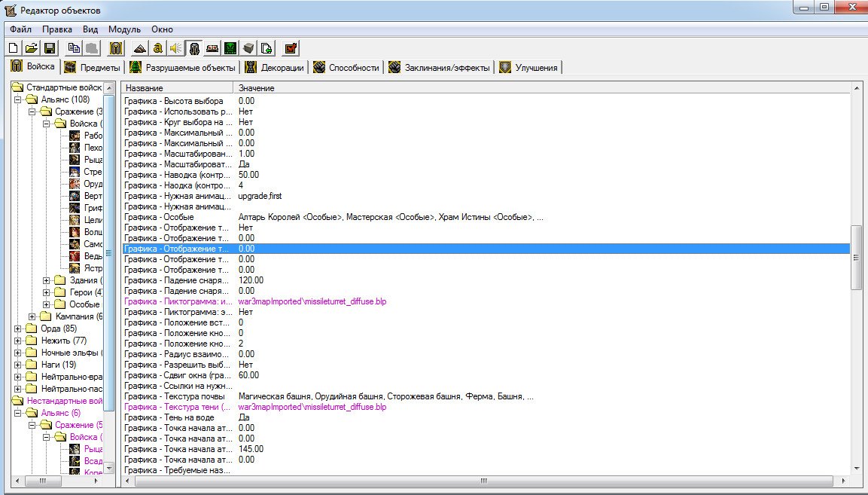Click the upgrade,first value cell
Image resolution: width=868 pixels, height=495 pixels.
click(260, 196)
